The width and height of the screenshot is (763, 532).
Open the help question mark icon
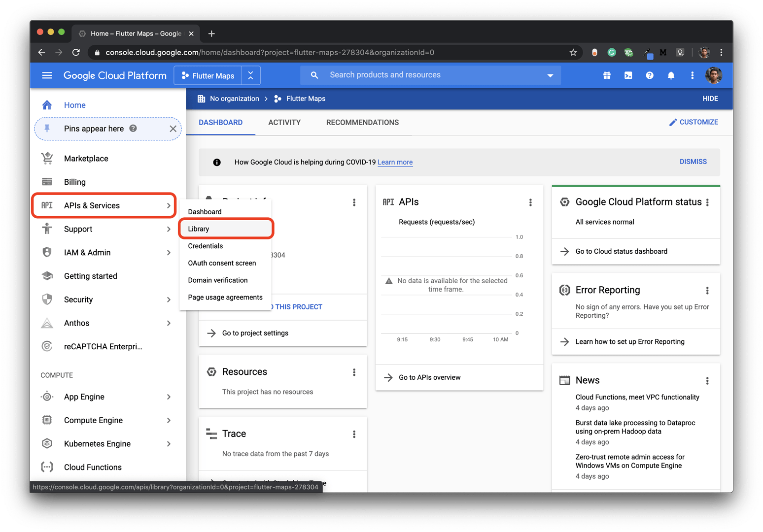click(650, 75)
